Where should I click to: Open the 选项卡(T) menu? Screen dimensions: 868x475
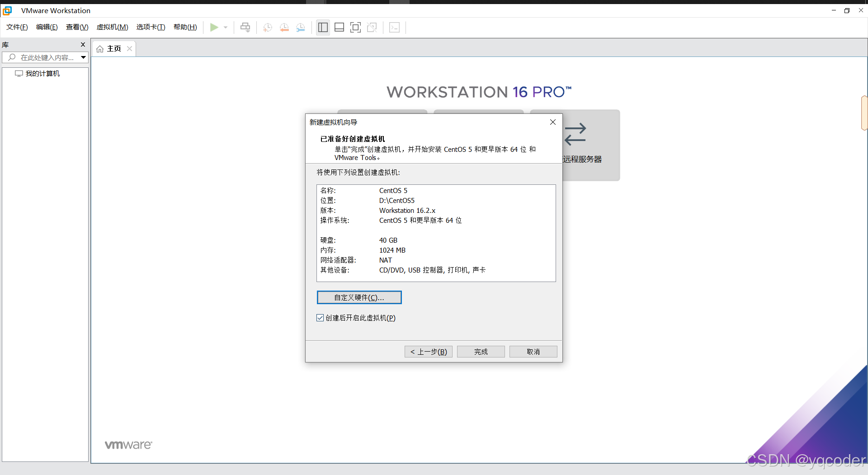151,27
